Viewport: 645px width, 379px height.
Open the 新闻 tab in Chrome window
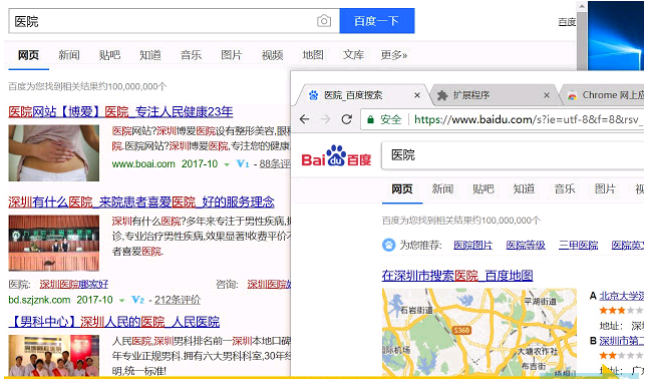[443, 189]
